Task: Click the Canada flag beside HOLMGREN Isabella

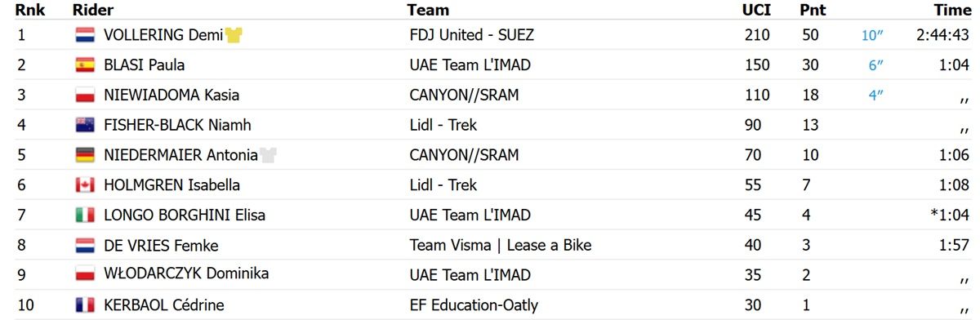Action: tap(85, 185)
